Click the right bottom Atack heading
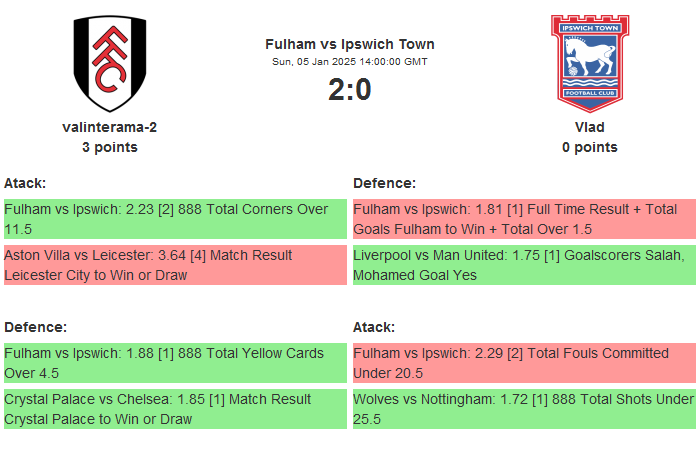Viewport: 700px width, 460px height. 374,327
